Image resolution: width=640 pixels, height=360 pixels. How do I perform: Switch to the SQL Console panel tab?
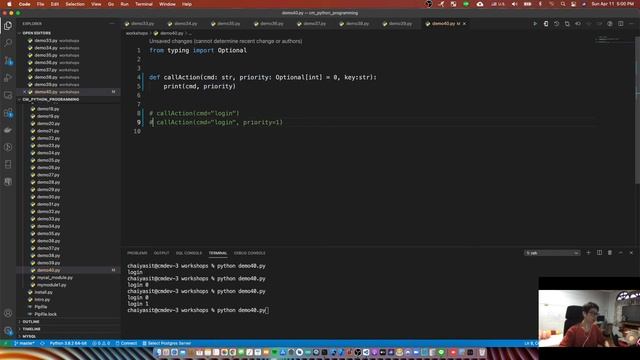pos(189,253)
